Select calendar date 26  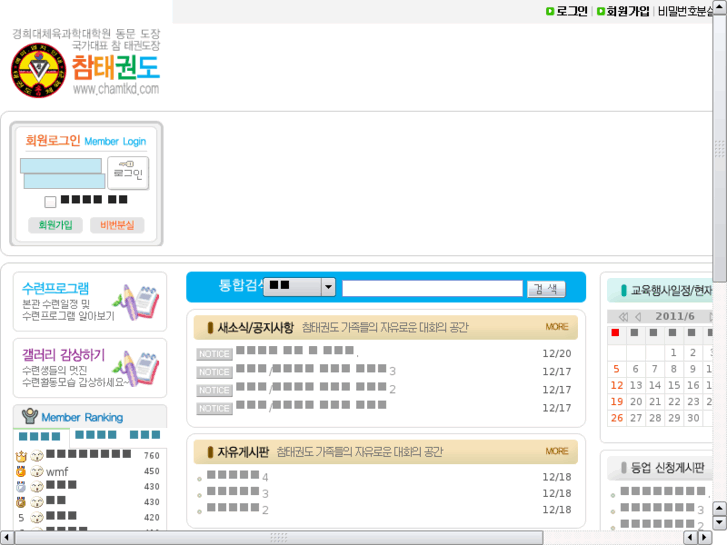pos(617,418)
